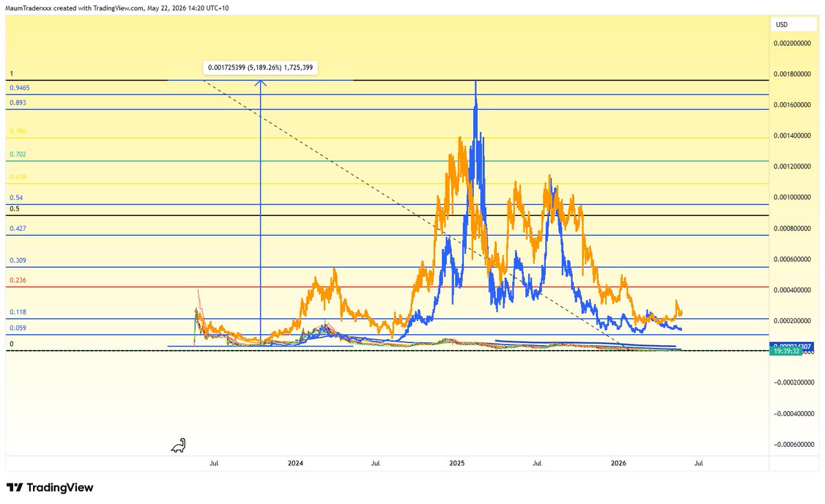The width and height of the screenshot is (825, 504).
Task: Select the Fibonacci level label 0.618
Action: pos(18,177)
